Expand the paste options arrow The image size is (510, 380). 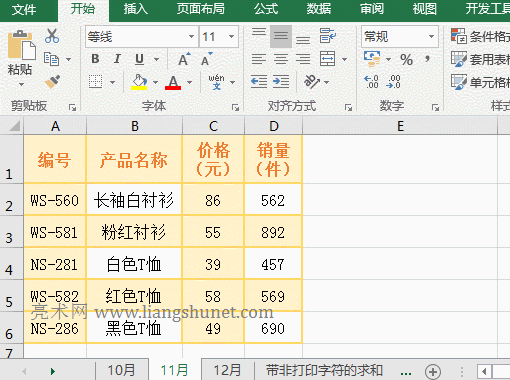point(21,85)
